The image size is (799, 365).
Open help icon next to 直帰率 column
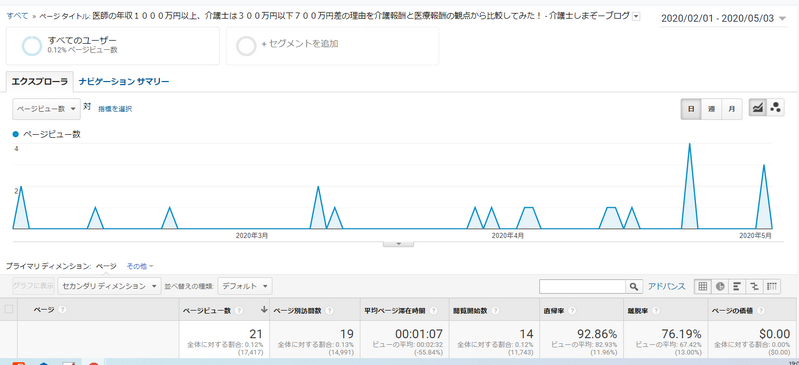572,310
